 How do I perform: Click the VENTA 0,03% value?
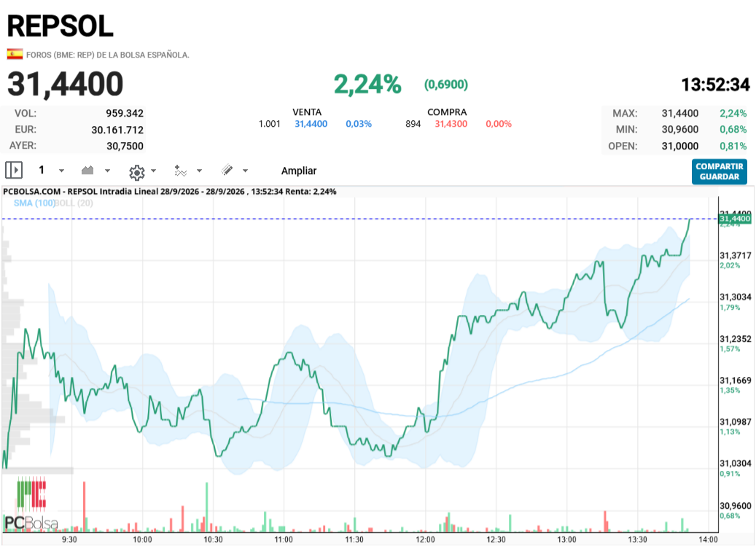[x=359, y=124]
